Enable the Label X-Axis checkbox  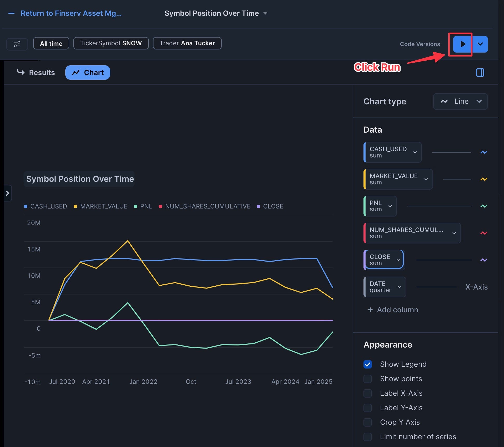click(368, 393)
